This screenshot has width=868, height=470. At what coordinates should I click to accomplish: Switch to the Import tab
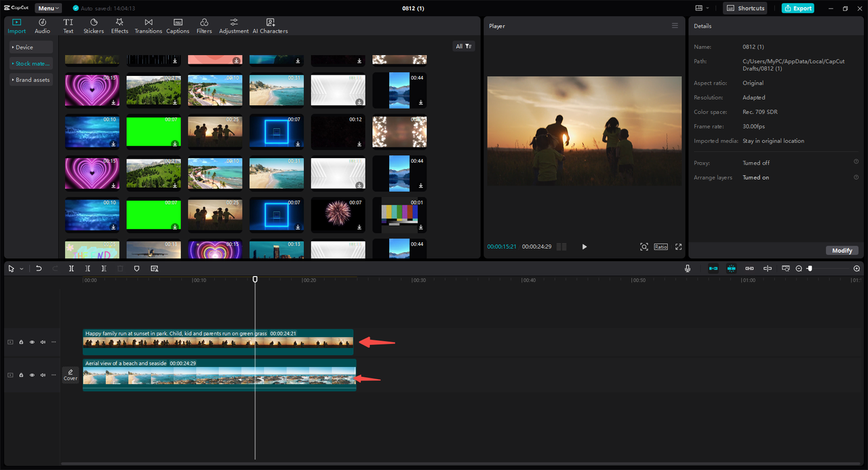pyautogui.click(x=17, y=26)
